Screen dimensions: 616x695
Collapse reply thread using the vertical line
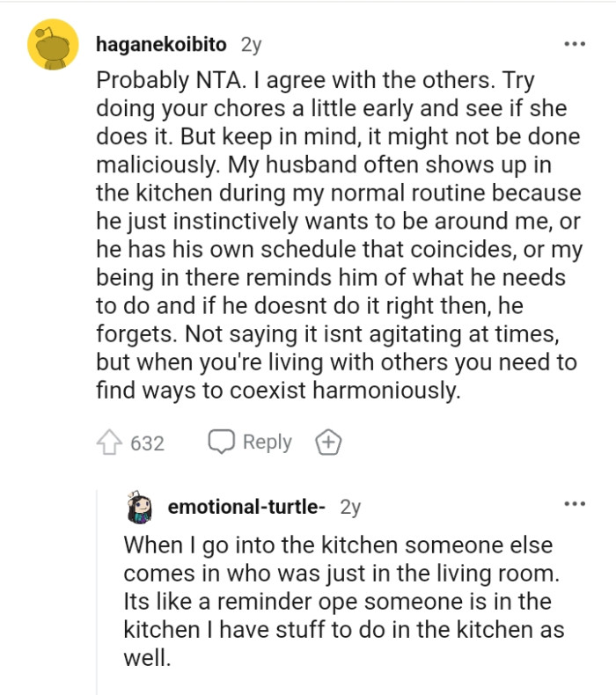(97, 598)
